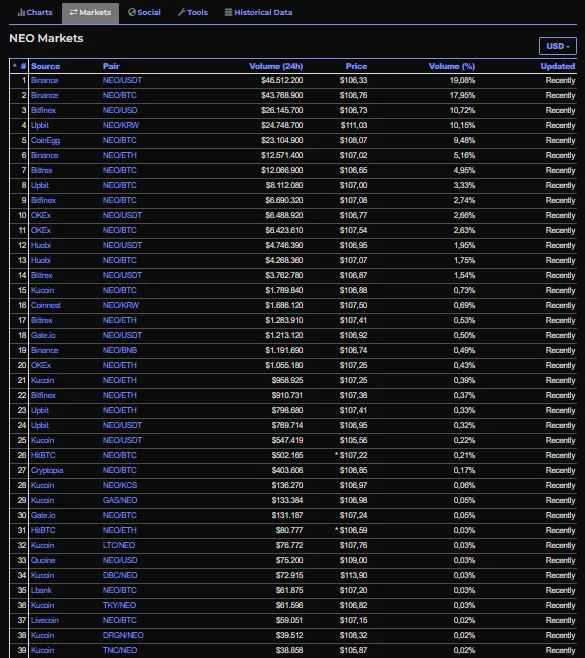
Task: Open Huobi source link in row 12
Action: (41, 245)
